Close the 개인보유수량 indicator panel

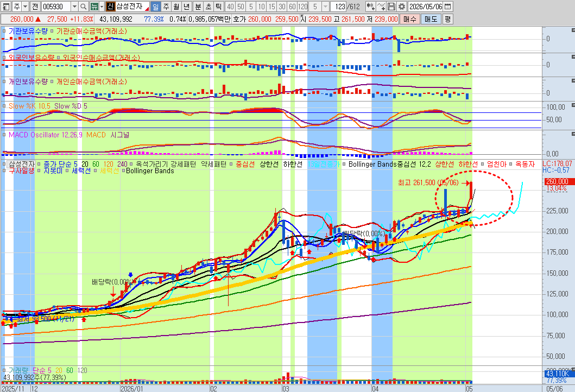click(x=573, y=80)
